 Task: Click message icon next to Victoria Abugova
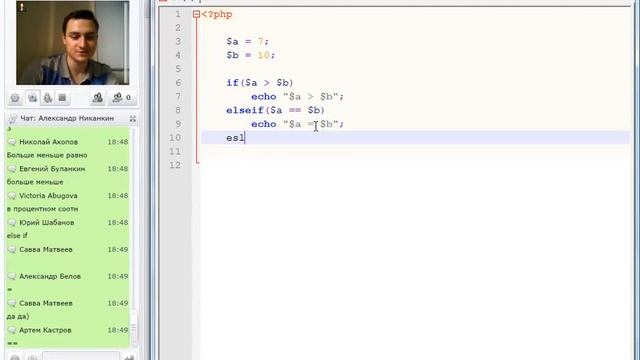[12, 196]
